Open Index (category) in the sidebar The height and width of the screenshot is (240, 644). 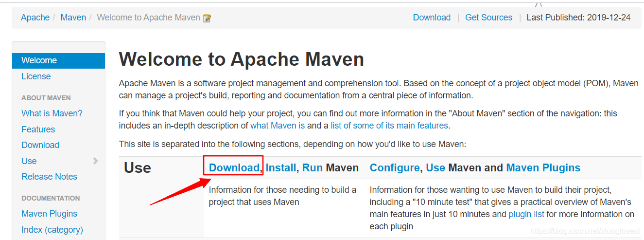[52, 230]
